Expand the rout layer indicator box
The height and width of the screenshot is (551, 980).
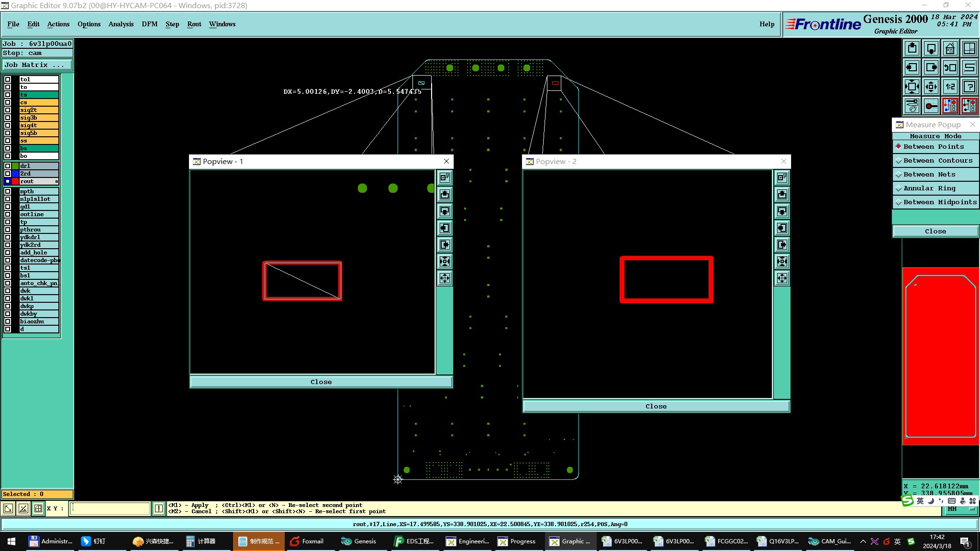tap(56, 181)
